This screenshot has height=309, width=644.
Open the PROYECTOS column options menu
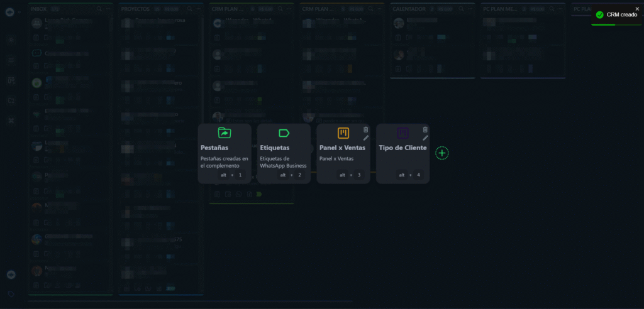198,9
